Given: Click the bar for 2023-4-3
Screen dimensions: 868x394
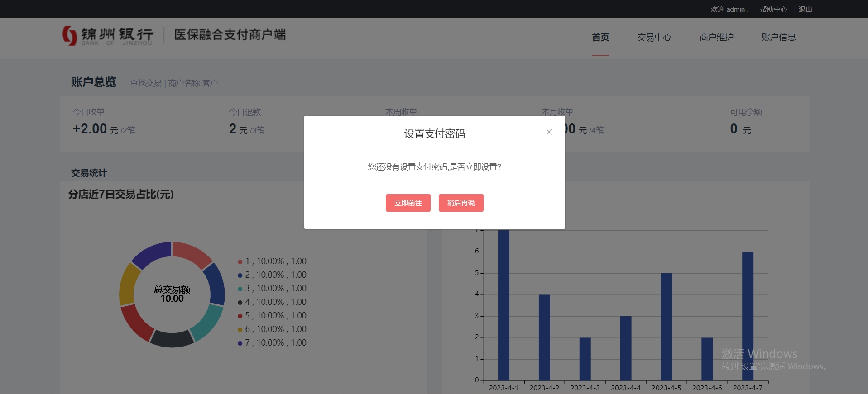Looking at the screenshot, I should click(x=585, y=359).
